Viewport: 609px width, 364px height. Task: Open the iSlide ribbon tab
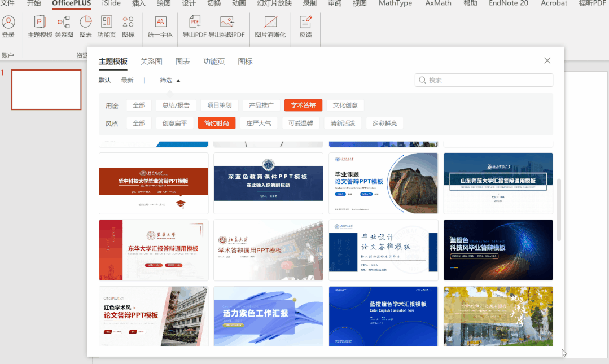(111, 3)
